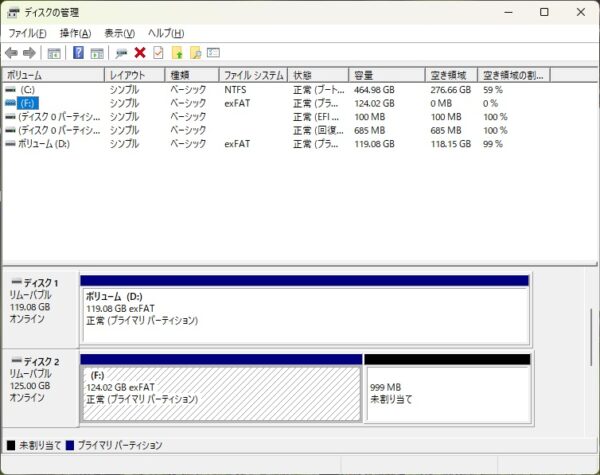
Task: Click the 99 % free percentage cell
Action: click(493, 144)
